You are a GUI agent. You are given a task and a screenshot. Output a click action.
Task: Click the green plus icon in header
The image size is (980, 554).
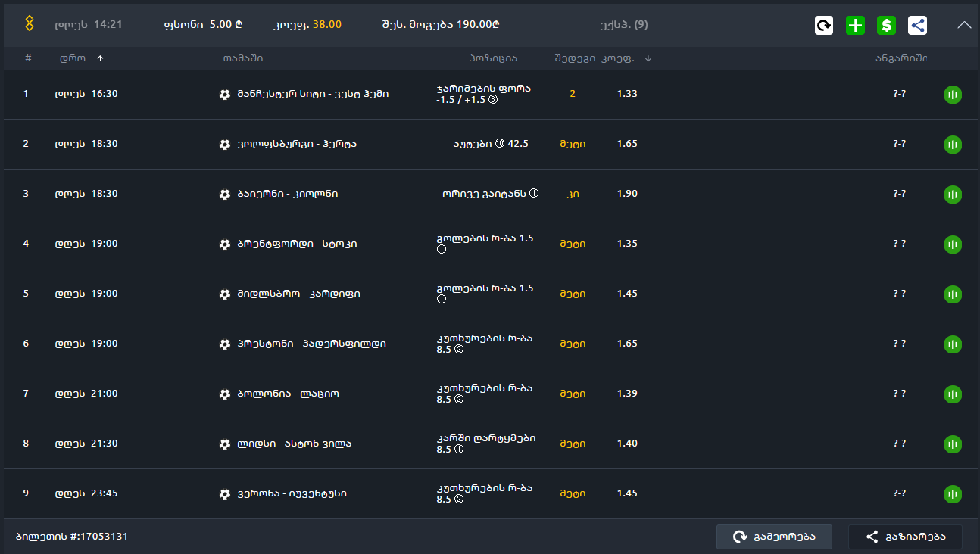tap(855, 25)
